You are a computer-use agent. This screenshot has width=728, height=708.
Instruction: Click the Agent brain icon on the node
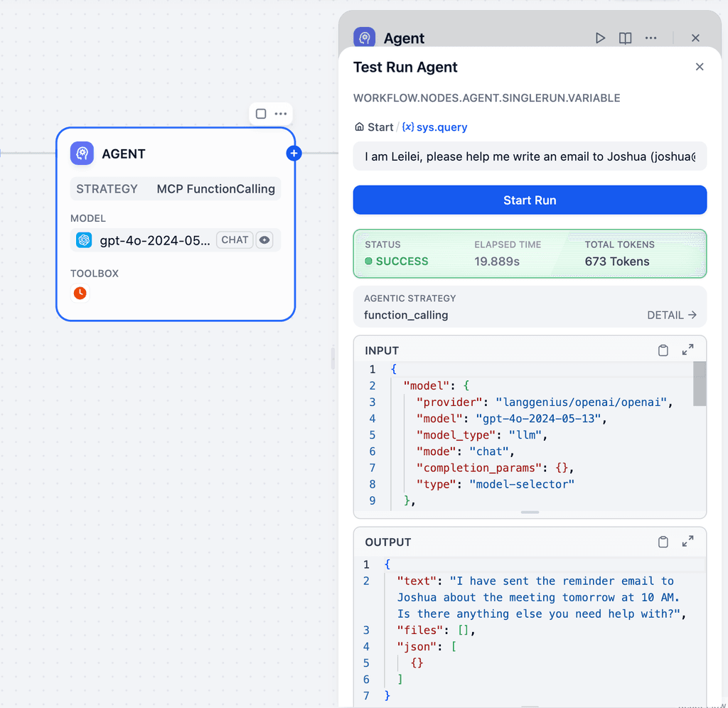(x=82, y=154)
